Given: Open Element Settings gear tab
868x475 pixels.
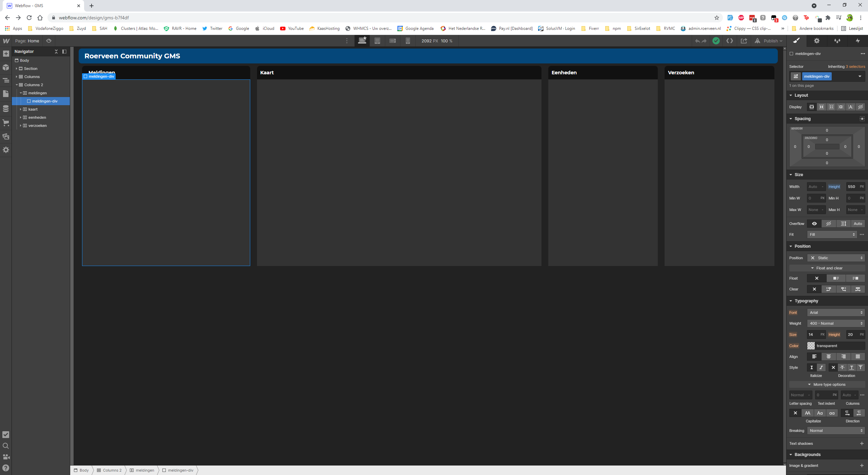Looking at the screenshot, I should point(817,41).
